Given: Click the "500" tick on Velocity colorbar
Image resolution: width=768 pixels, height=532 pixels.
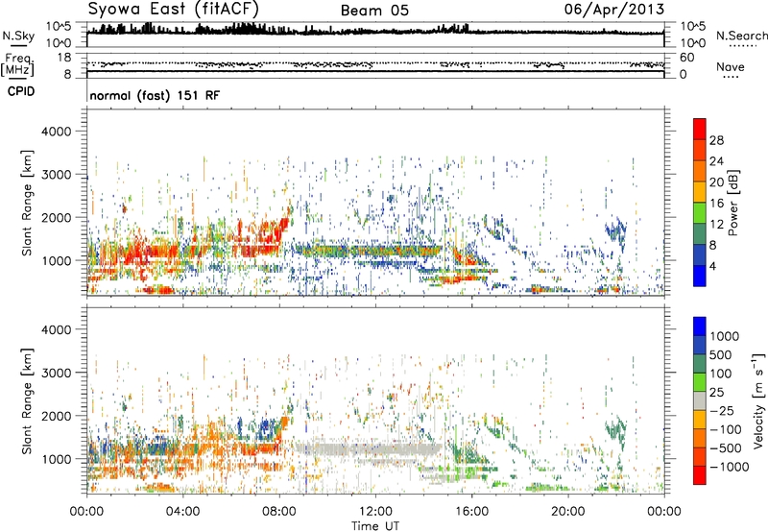Looking at the screenshot, I should (721, 355).
